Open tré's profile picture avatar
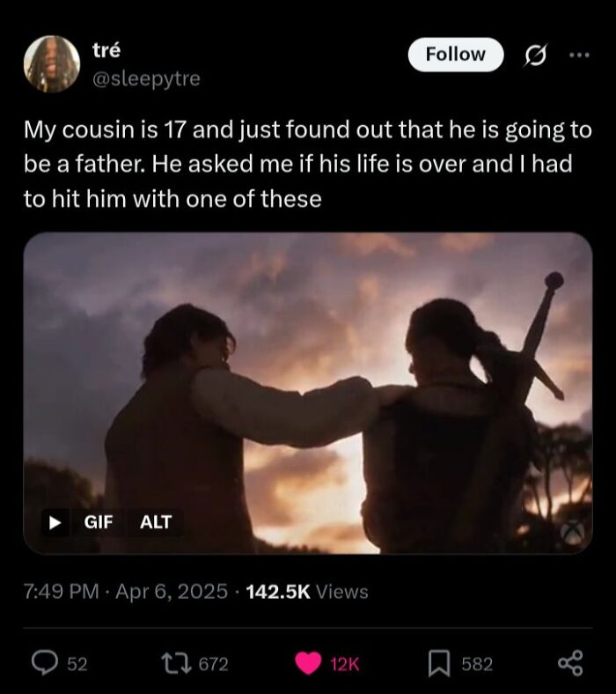 point(53,64)
